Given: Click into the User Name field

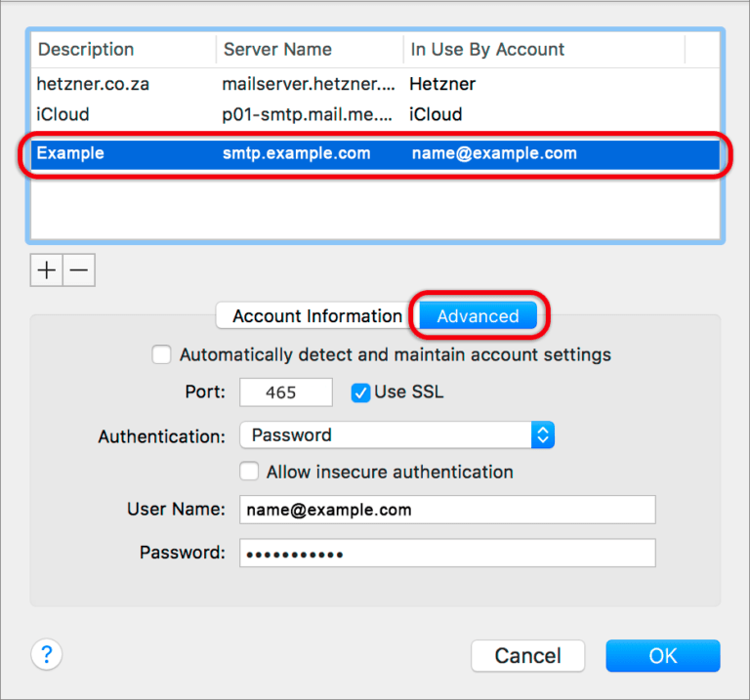Looking at the screenshot, I should (447, 510).
